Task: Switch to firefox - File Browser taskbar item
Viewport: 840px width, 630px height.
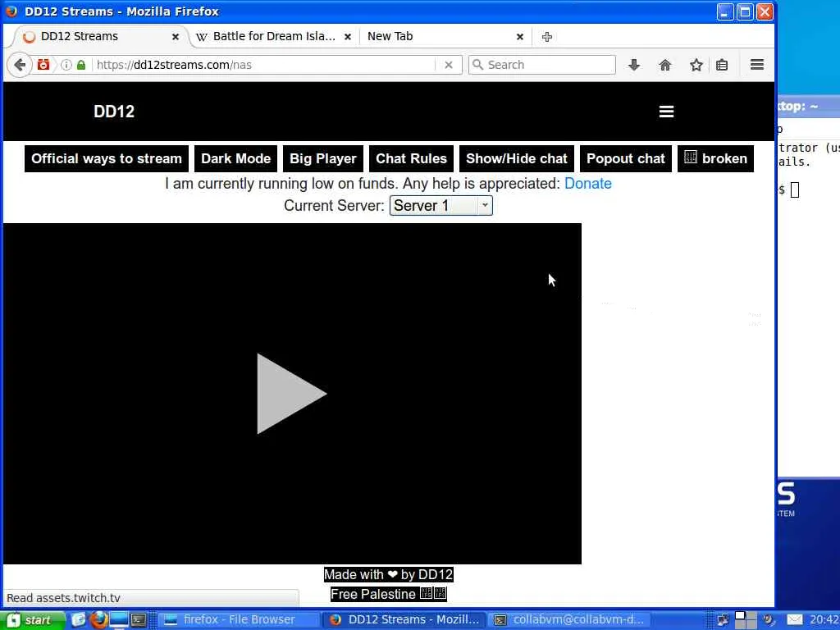Action: pos(239,620)
